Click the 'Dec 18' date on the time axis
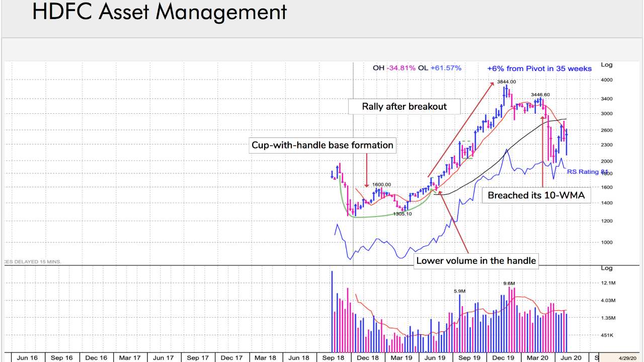 point(368,358)
